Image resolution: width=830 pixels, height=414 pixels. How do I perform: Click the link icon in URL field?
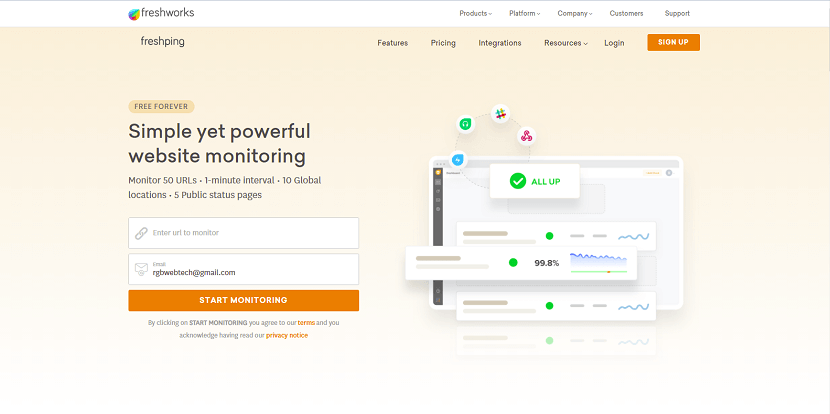click(141, 233)
